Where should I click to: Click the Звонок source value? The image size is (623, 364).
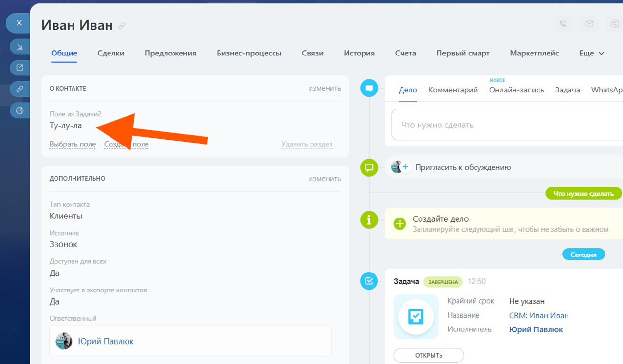(x=64, y=244)
